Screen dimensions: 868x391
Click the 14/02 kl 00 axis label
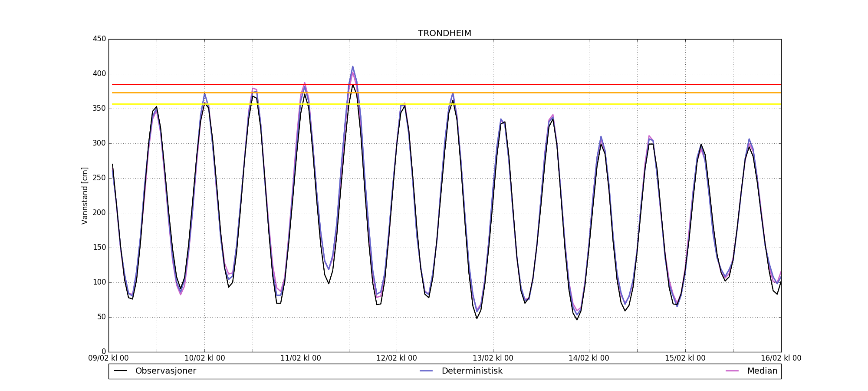point(589,358)
